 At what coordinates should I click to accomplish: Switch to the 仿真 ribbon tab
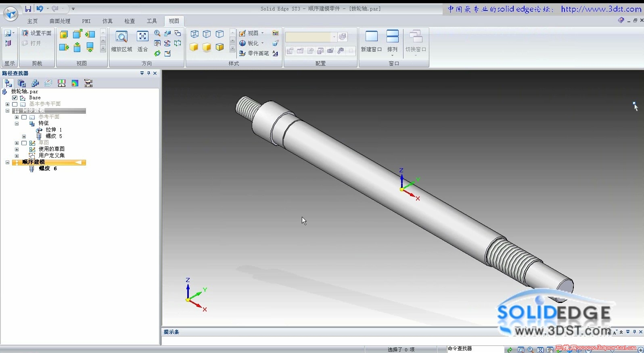(x=107, y=21)
